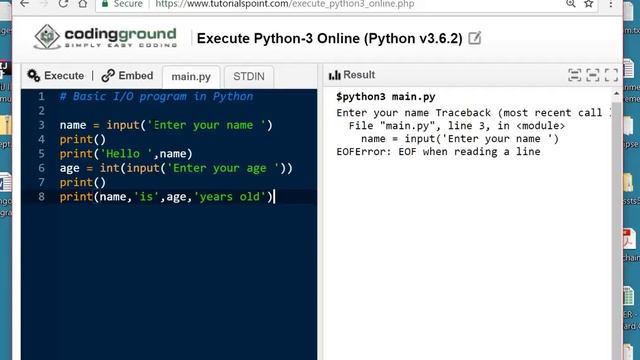The width and height of the screenshot is (640, 360).
Task: Open the folder icon above 'ssts5' on desktop right
Action: [629, 182]
